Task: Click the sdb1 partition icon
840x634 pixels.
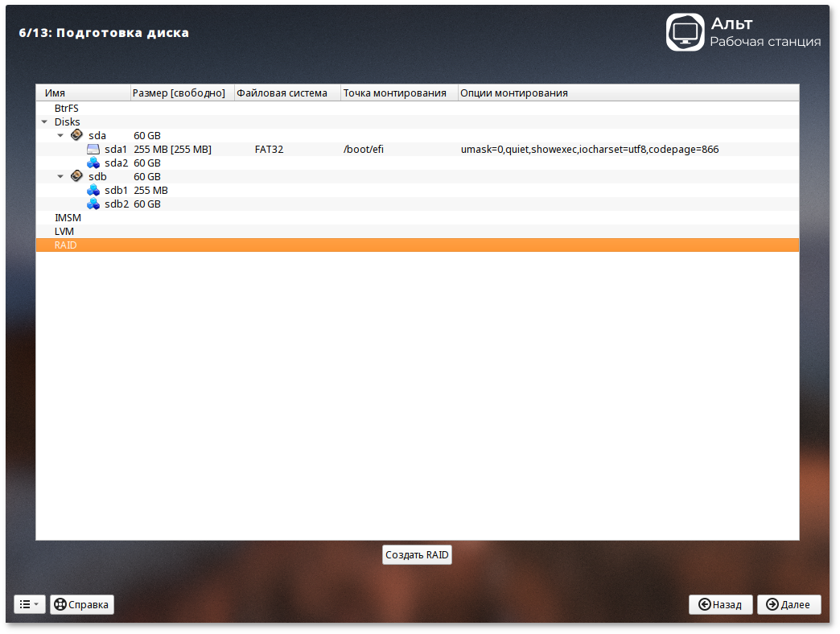Action: (x=93, y=190)
